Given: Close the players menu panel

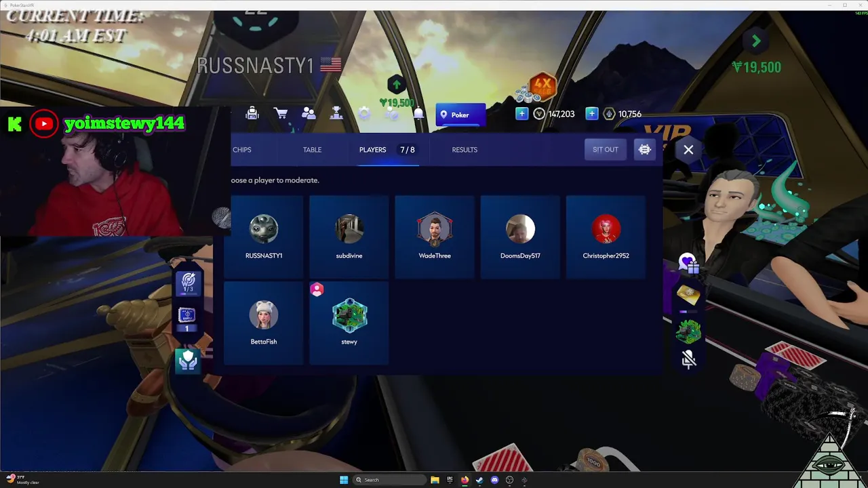Looking at the screenshot, I should point(688,150).
